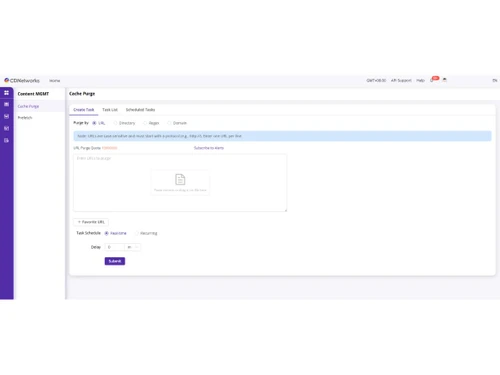Click the + Favorite URL button
Image resolution: width=500 pixels, height=375 pixels.
point(91,222)
